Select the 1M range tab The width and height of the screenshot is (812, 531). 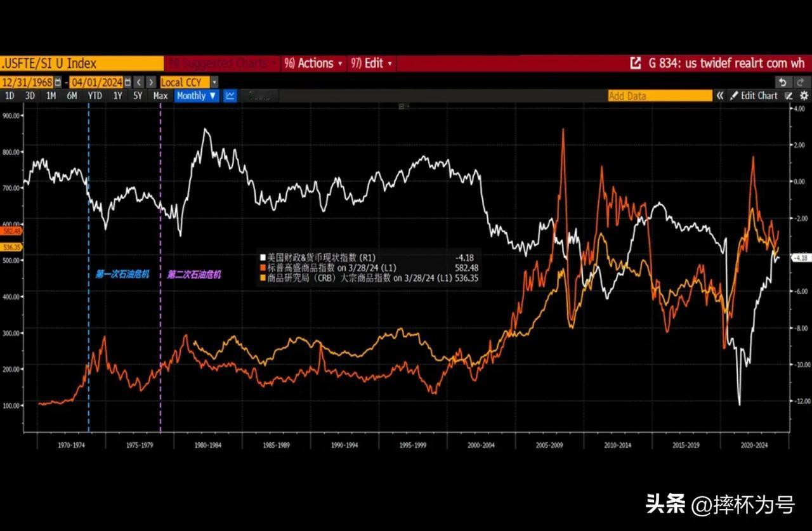click(x=51, y=96)
